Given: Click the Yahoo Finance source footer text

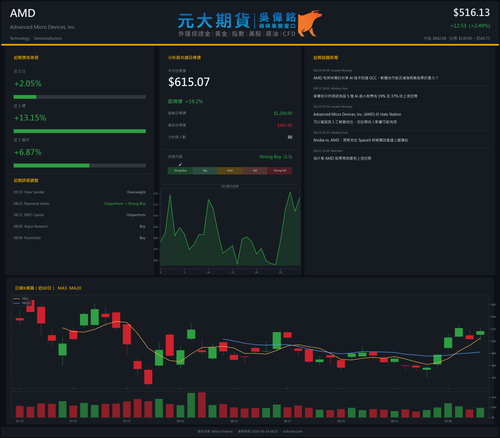Looking at the screenshot, I should tap(215, 431).
